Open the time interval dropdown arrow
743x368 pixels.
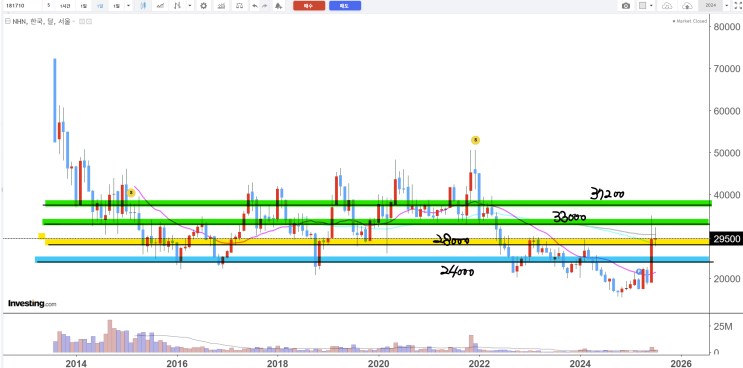128,6
